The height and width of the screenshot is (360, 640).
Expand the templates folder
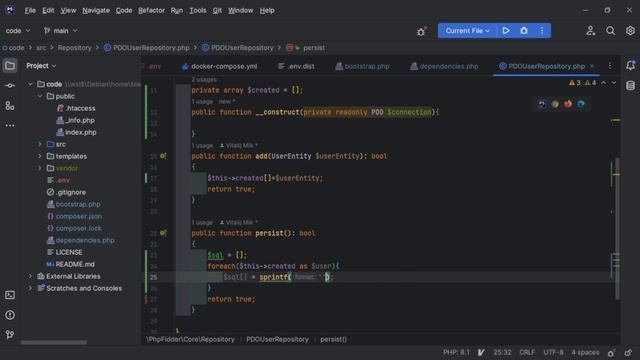[x=40, y=156]
